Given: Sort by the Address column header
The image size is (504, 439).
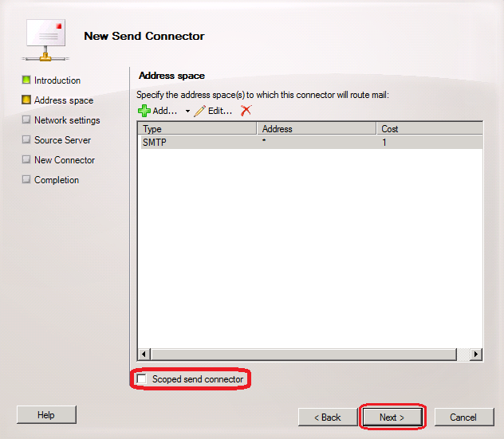Looking at the screenshot, I should (316, 128).
